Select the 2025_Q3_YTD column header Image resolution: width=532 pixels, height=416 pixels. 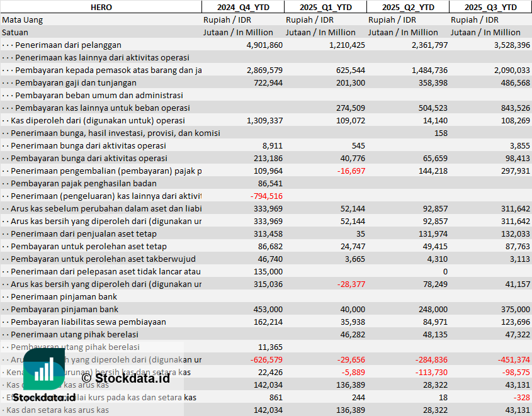(x=490, y=7)
